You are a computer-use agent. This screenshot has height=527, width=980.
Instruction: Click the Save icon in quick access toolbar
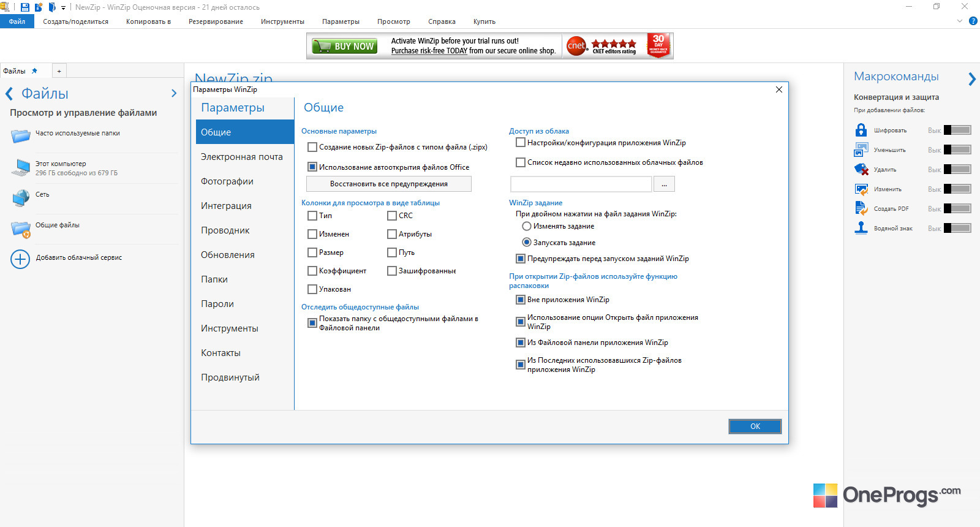tap(24, 7)
